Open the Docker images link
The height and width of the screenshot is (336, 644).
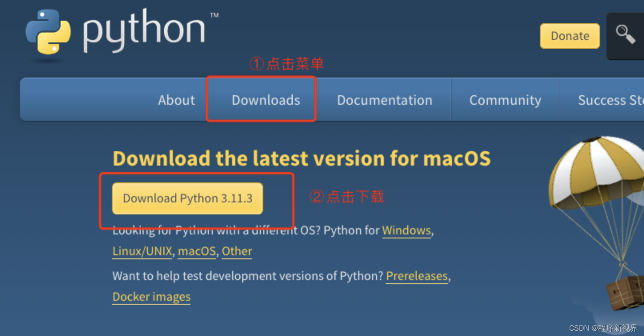[152, 297]
